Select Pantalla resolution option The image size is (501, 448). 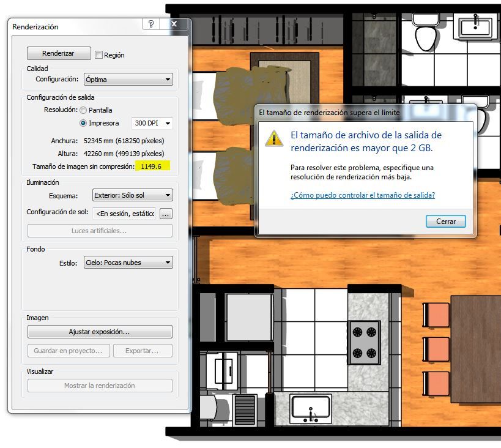click(83, 110)
